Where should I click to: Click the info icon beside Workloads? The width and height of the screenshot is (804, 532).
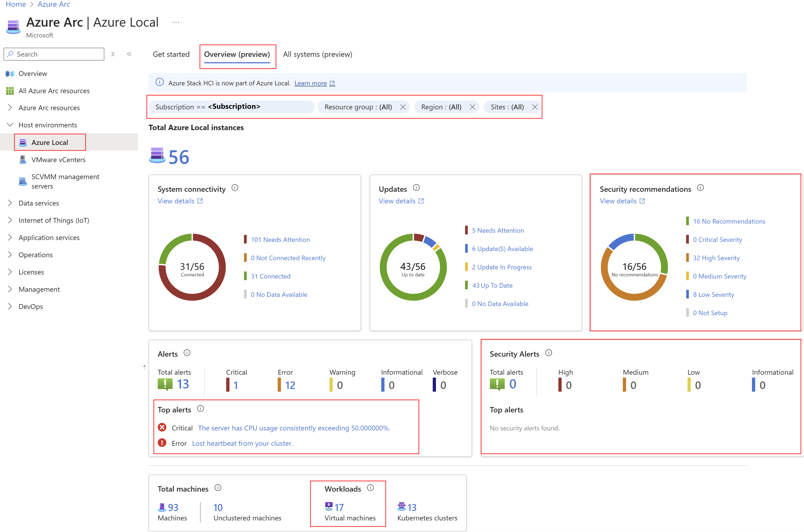point(370,488)
